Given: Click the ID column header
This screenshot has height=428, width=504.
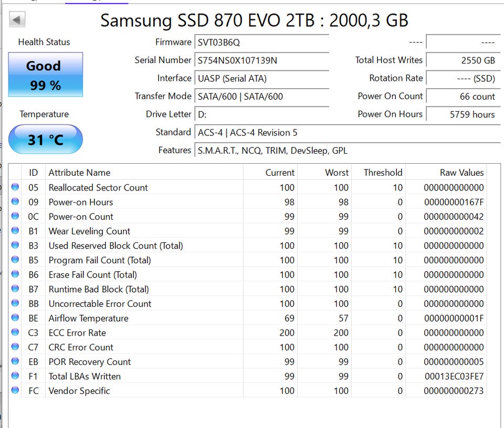Looking at the screenshot, I should point(34,173).
